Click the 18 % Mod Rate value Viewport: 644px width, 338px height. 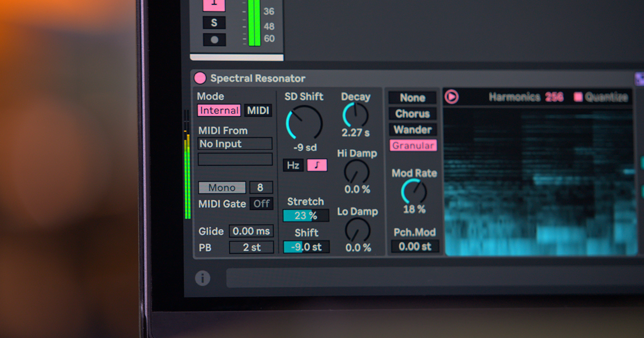[414, 209]
